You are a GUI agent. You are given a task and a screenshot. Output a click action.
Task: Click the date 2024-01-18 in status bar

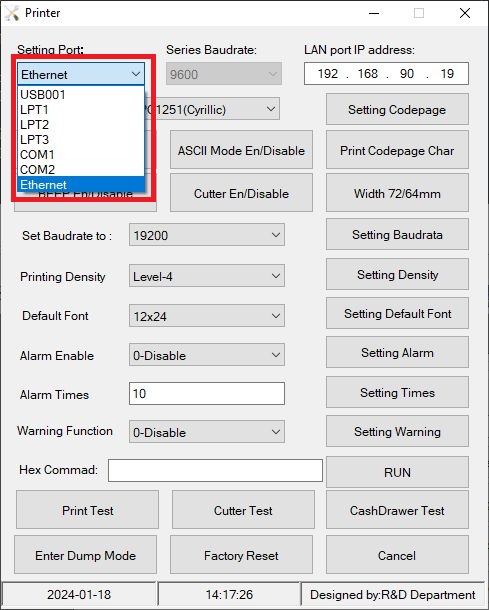[x=79, y=594]
